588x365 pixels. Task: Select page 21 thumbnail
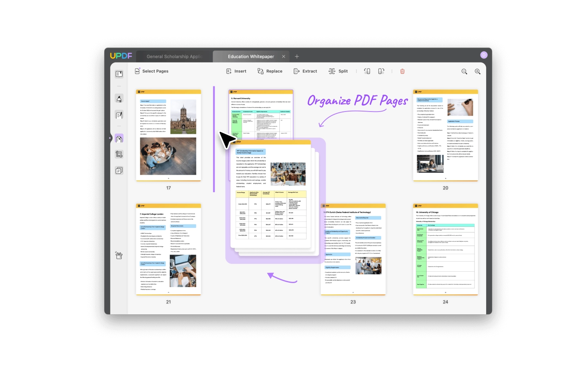coord(168,249)
